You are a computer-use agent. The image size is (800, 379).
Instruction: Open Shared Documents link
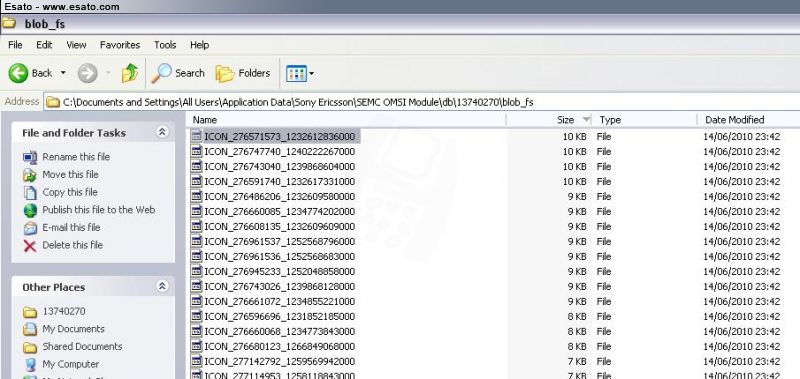82,346
